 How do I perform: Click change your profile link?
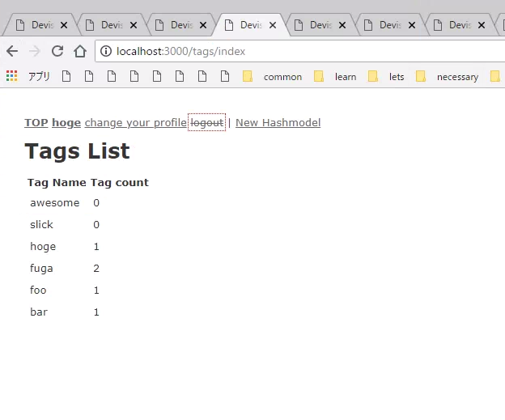135,123
